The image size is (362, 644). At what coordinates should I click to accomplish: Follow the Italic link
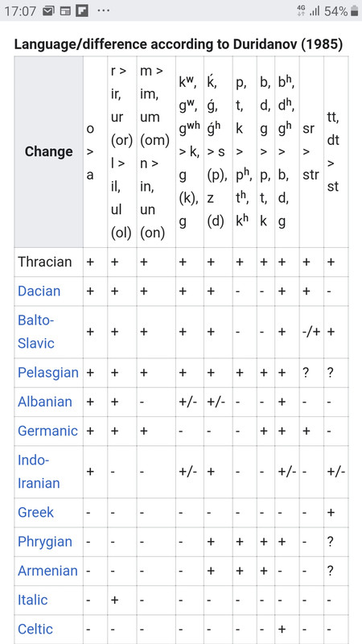click(33, 600)
